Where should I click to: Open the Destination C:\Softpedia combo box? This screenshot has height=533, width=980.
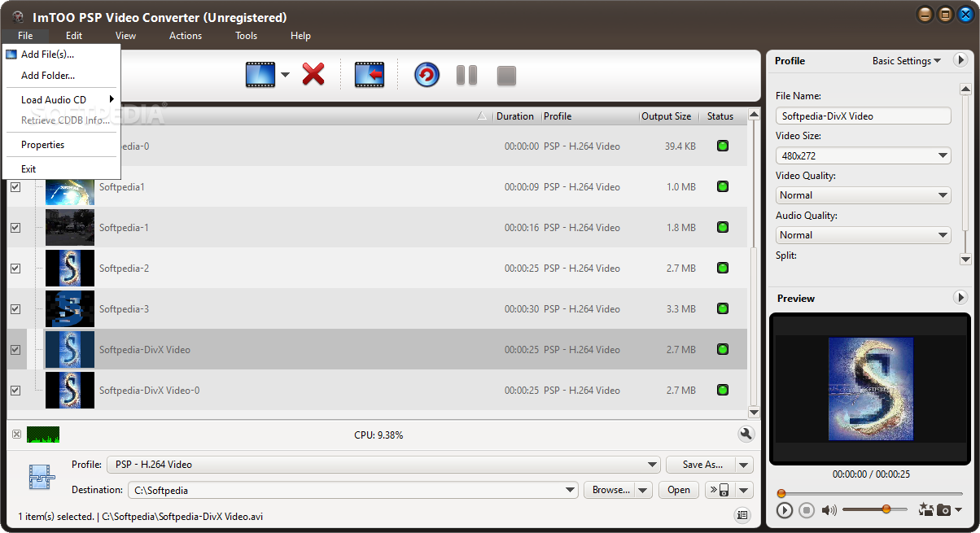pyautogui.click(x=353, y=490)
